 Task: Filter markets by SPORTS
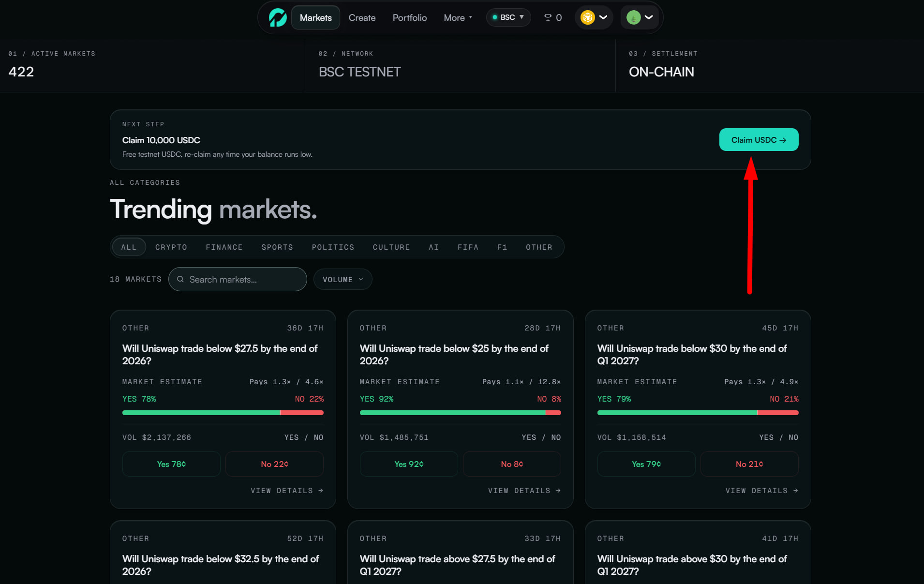click(277, 247)
